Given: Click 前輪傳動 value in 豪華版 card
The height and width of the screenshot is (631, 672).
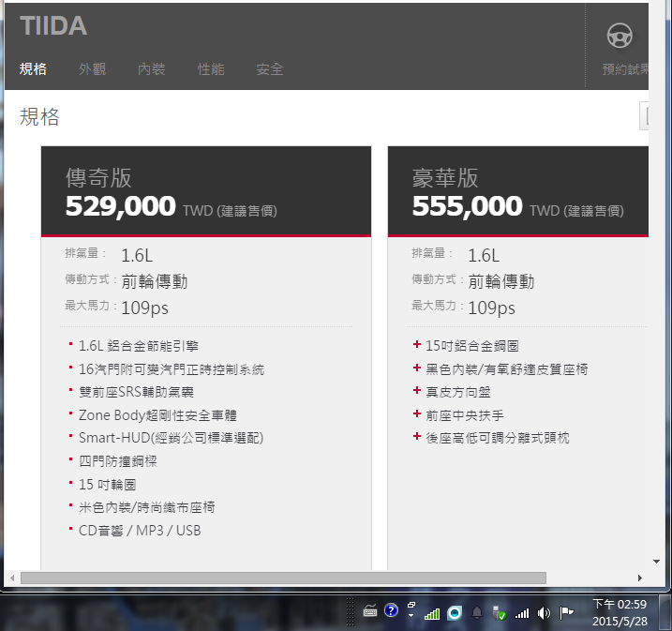Looking at the screenshot, I should 501,281.
